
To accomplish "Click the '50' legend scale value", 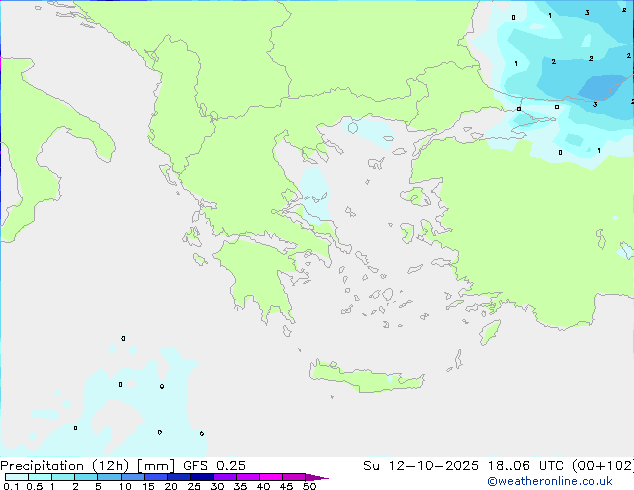I will coord(310,486).
